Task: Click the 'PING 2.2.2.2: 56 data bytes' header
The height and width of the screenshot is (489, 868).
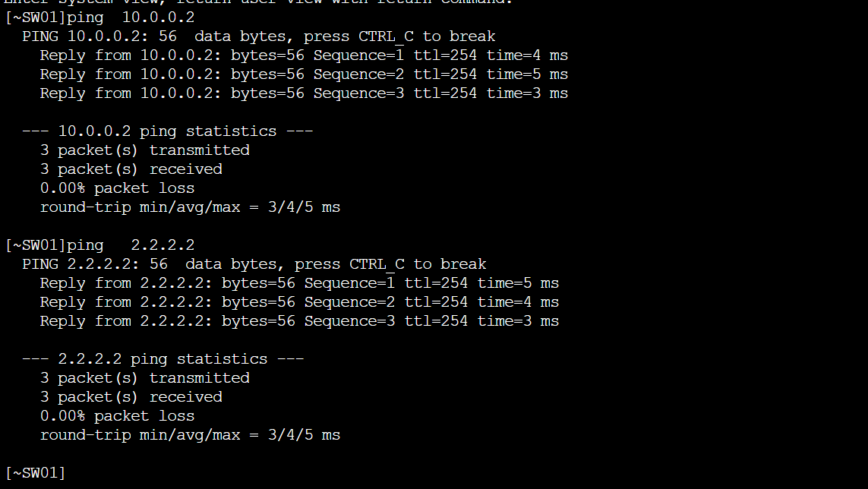Action: [x=254, y=264]
